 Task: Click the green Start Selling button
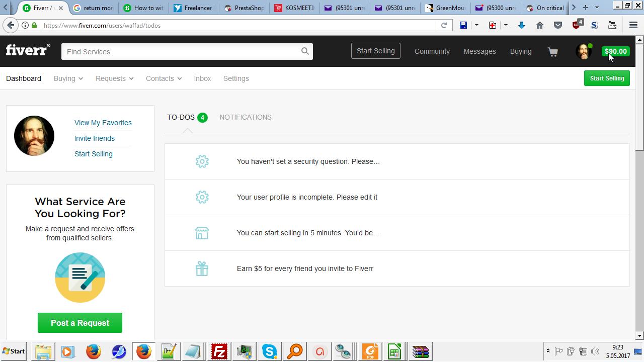(607, 78)
